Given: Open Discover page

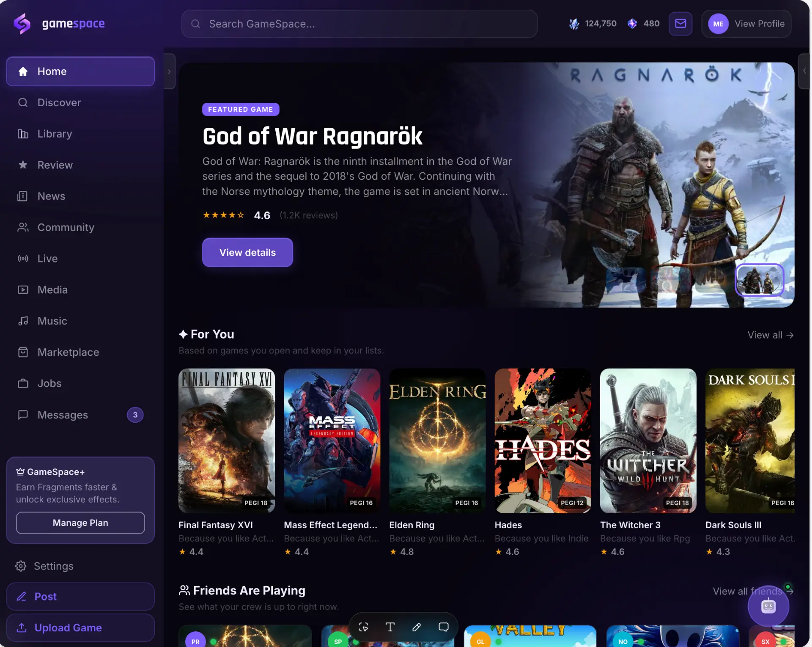Looking at the screenshot, I should (x=80, y=102).
